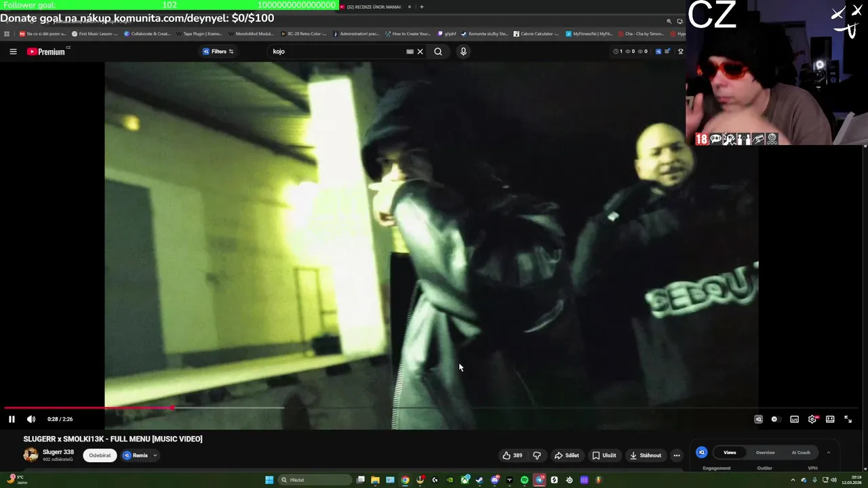Open FL Studio from taskbar

pos(599,480)
